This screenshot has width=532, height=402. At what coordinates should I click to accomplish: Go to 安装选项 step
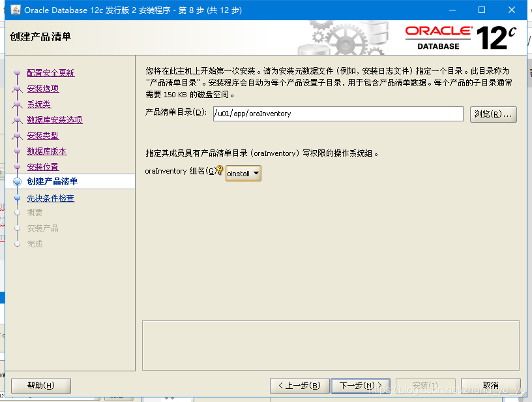43,89
